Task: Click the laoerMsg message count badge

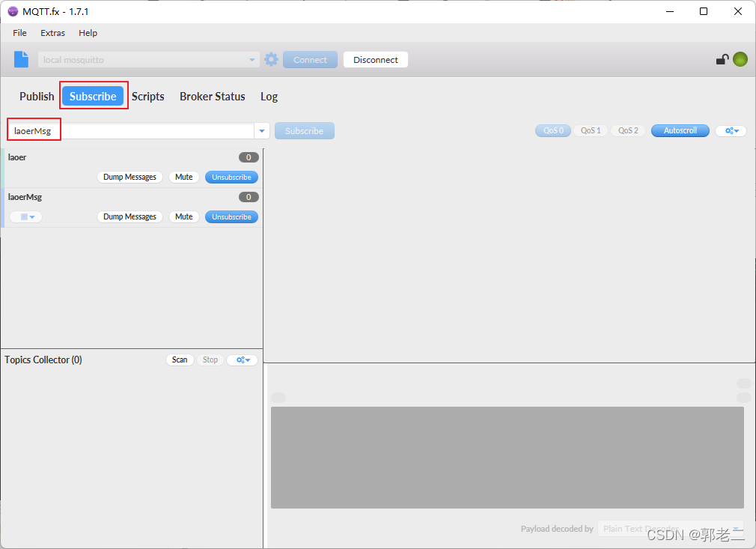Action: 249,197
